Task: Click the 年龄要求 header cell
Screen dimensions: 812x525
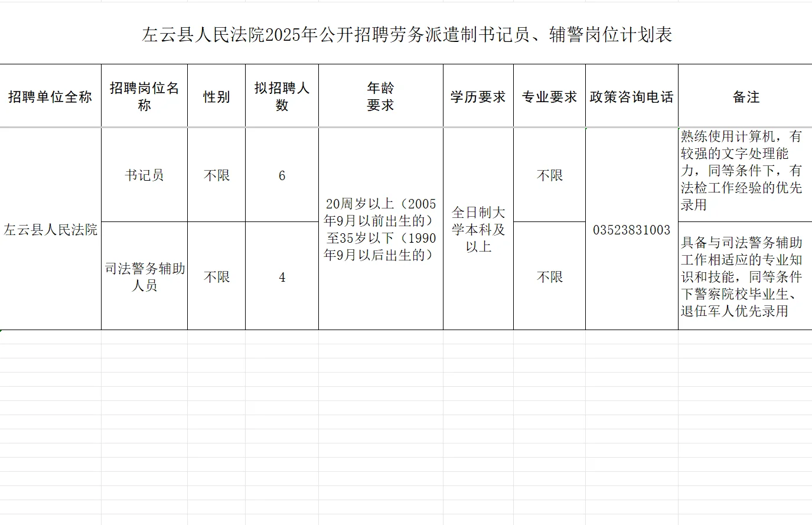Action: pos(381,96)
